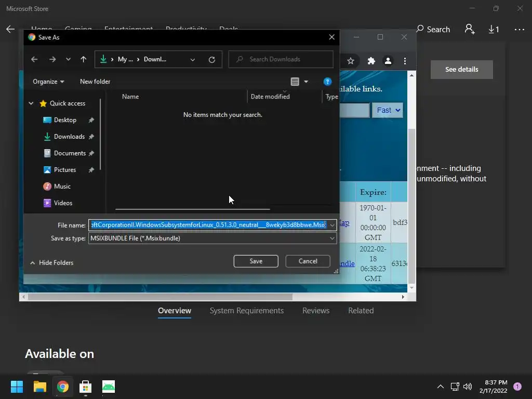Change view layout icon
The height and width of the screenshot is (399, 532).
(295, 82)
